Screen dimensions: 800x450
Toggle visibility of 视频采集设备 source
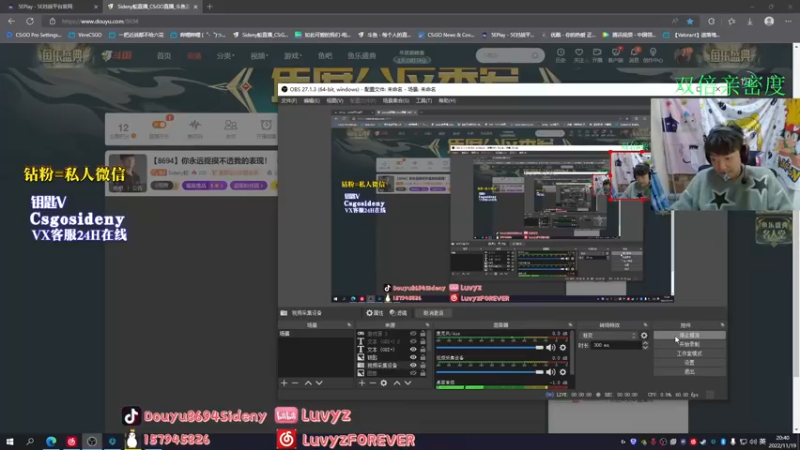coord(413,365)
